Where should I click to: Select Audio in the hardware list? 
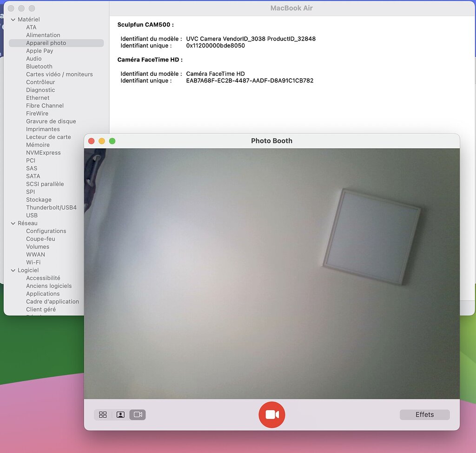[x=34, y=59]
